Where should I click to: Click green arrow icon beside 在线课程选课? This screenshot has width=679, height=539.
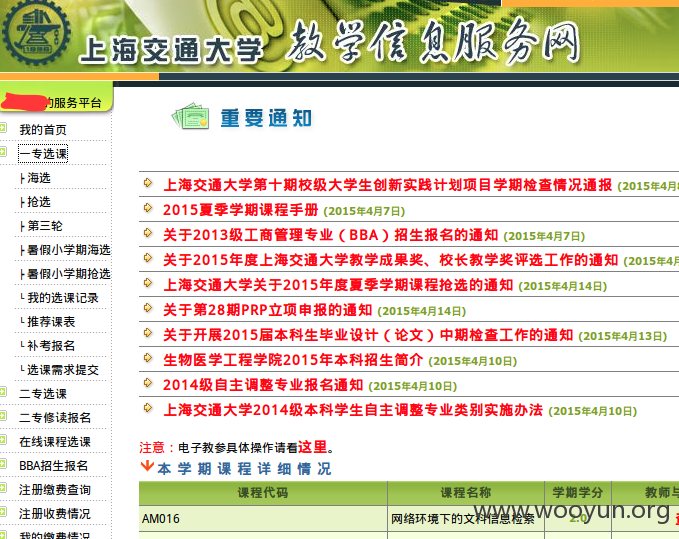click(x=3, y=440)
